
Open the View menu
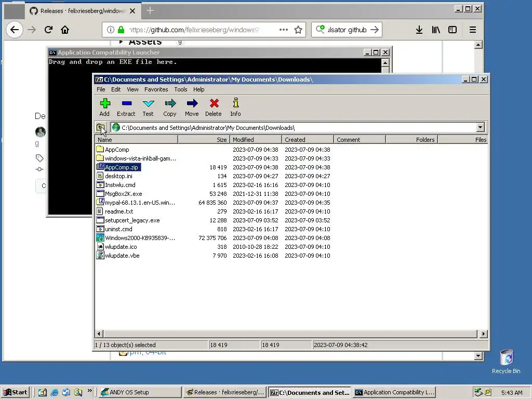pos(132,89)
